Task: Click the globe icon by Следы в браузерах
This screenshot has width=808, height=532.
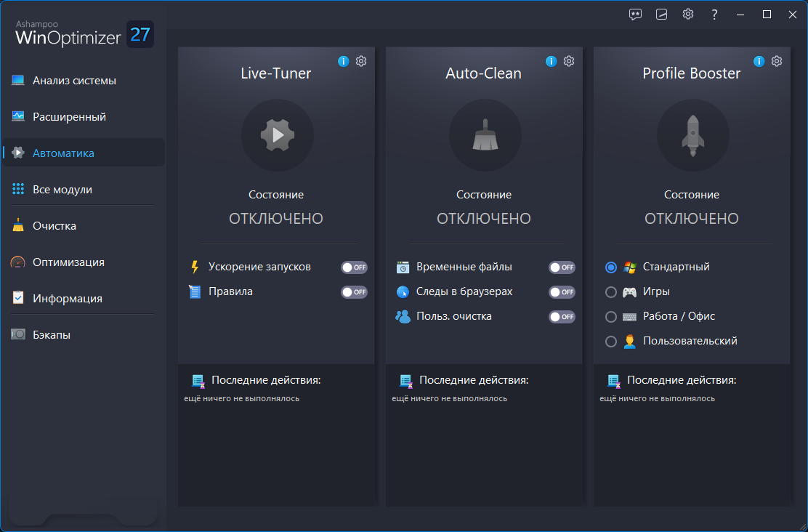Action: [x=403, y=291]
